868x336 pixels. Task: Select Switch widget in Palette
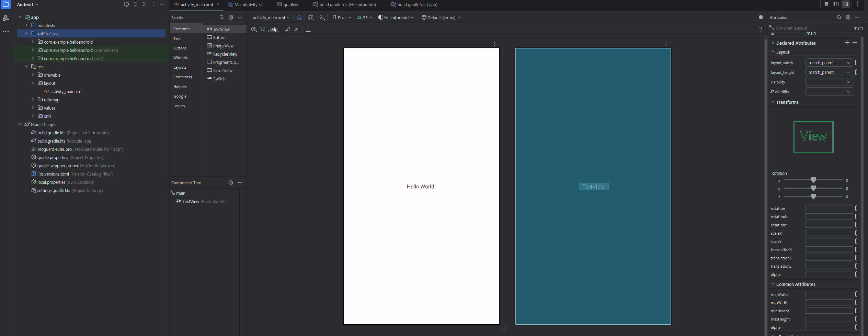(225, 79)
